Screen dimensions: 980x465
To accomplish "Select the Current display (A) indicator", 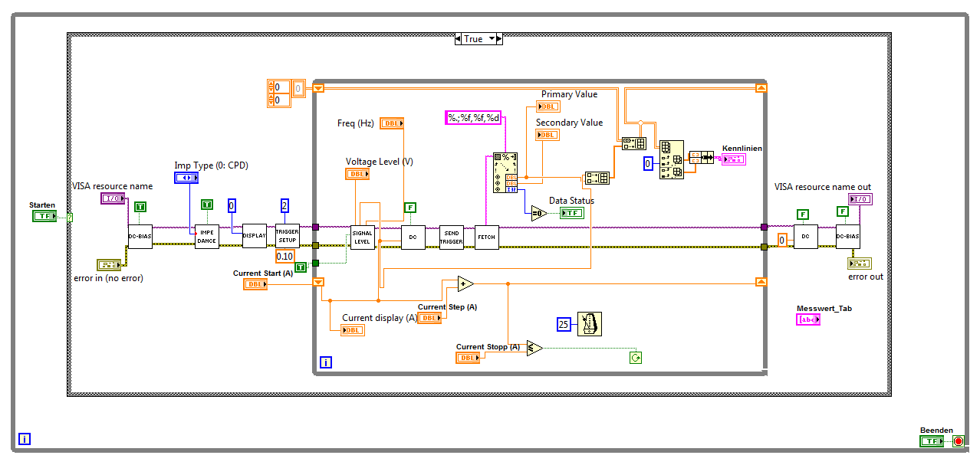I will pos(353,330).
